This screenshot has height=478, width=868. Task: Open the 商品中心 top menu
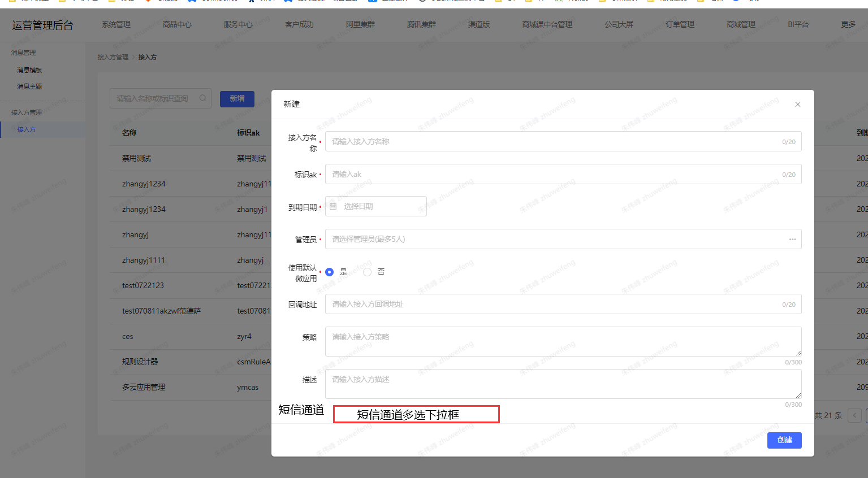[177, 24]
